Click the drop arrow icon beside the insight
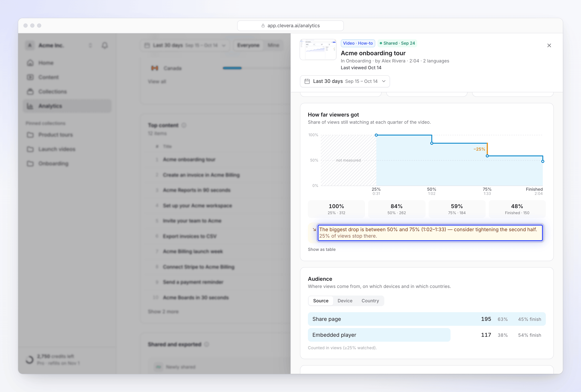 [x=314, y=229]
